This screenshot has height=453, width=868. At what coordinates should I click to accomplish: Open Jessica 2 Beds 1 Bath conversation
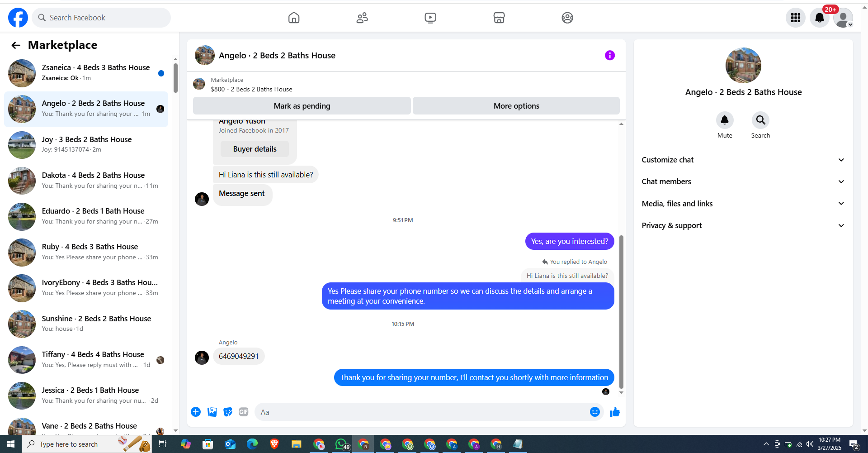(86, 396)
